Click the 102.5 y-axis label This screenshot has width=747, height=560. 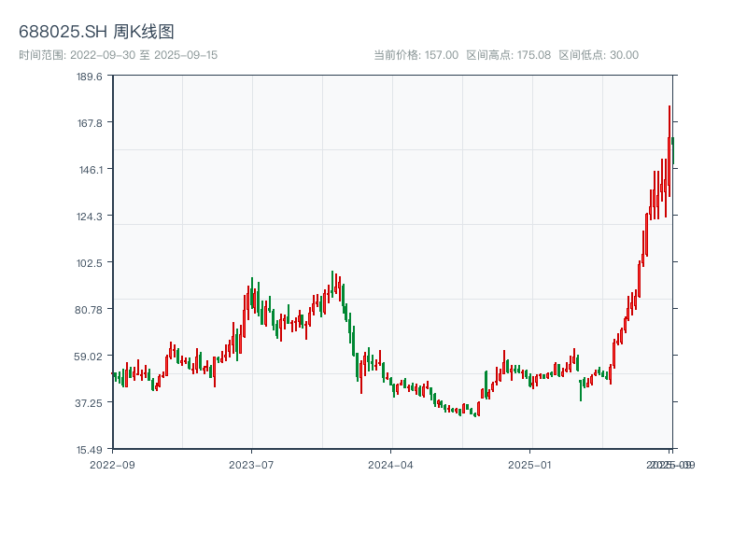[x=90, y=263]
